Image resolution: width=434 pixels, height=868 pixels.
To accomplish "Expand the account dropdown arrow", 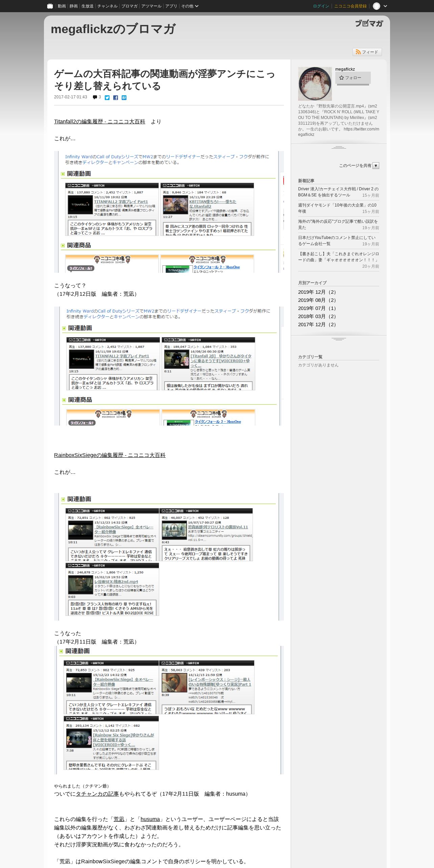I will [x=385, y=6].
